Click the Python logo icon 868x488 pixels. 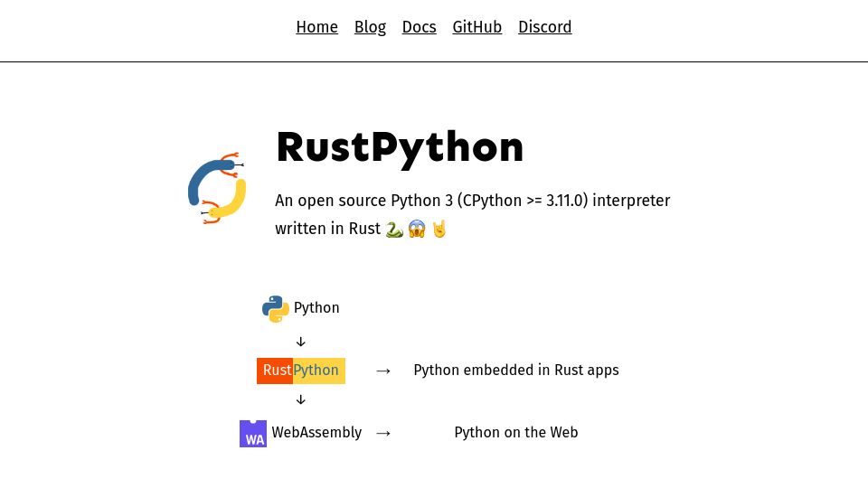coord(275,309)
